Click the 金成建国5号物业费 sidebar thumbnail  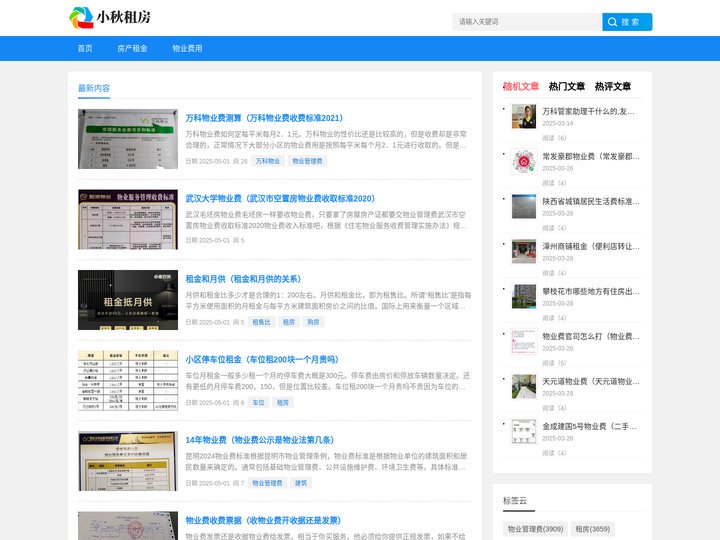click(524, 431)
